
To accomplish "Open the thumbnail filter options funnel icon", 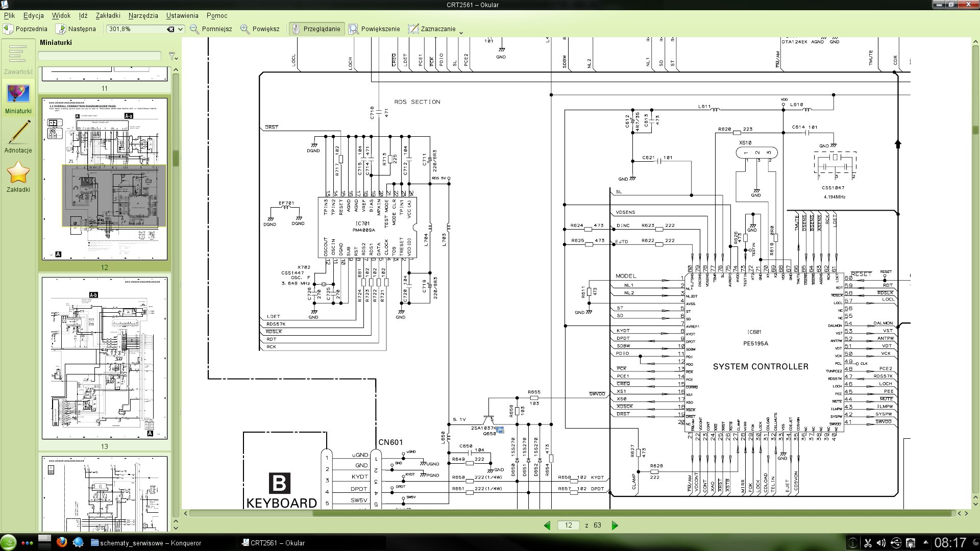I will point(173,56).
